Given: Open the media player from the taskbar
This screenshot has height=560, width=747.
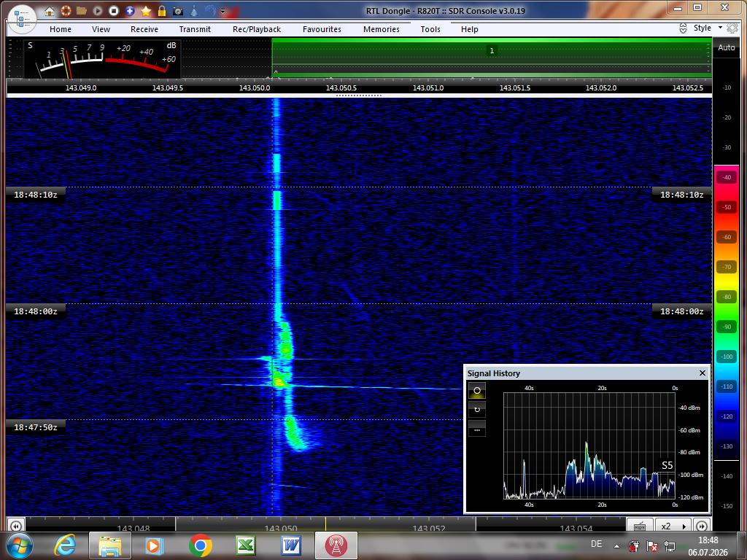Looking at the screenshot, I should point(155,545).
